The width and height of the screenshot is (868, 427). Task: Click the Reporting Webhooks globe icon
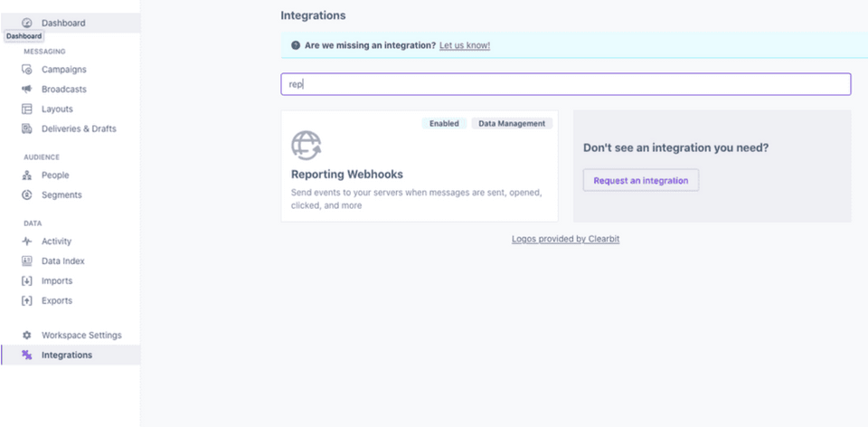click(307, 145)
